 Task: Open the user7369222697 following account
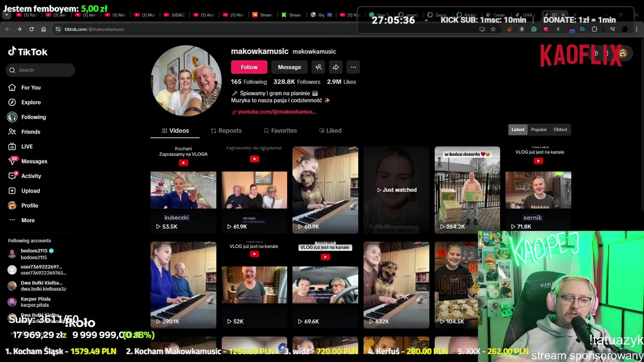(x=36, y=269)
